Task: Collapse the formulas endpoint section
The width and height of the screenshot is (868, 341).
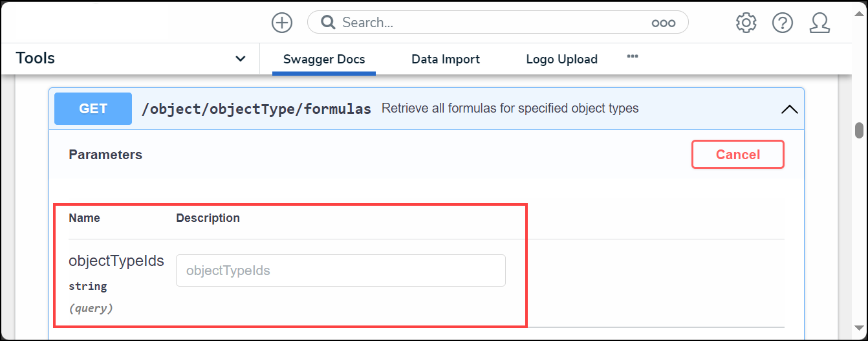Action: [x=789, y=109]
